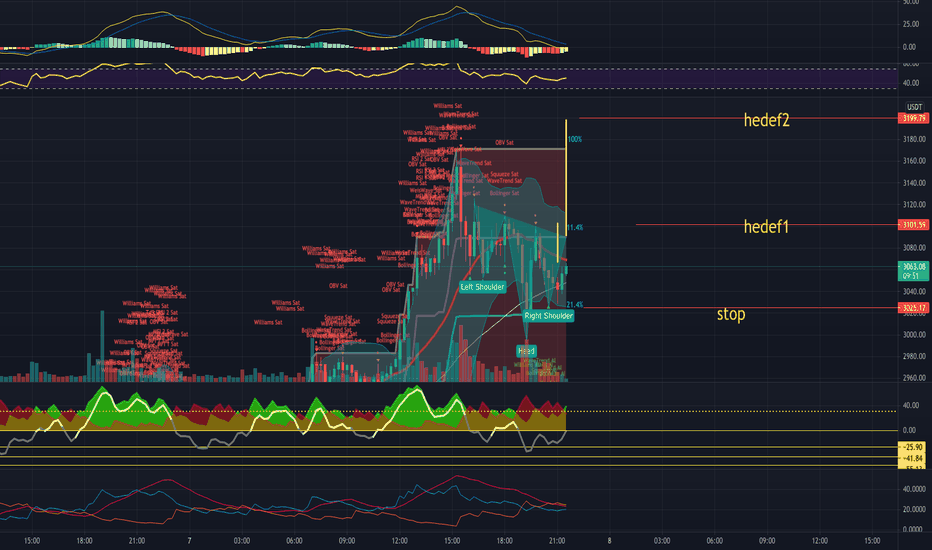Select the Left Shoulder pattern label
Viewport: 932px width, 550px height.
click(482, 287)
